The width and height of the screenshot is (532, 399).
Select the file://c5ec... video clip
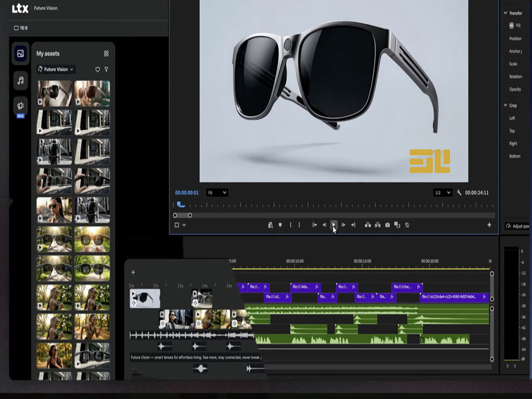tap(407, 287)
